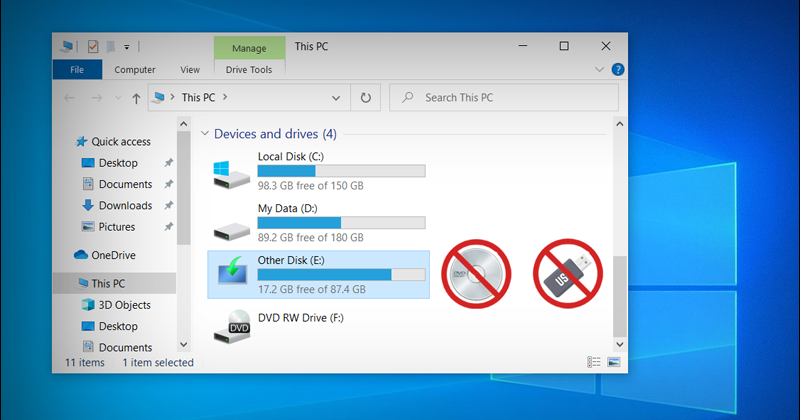Go back with the left arrow

[x=69, y=97]
